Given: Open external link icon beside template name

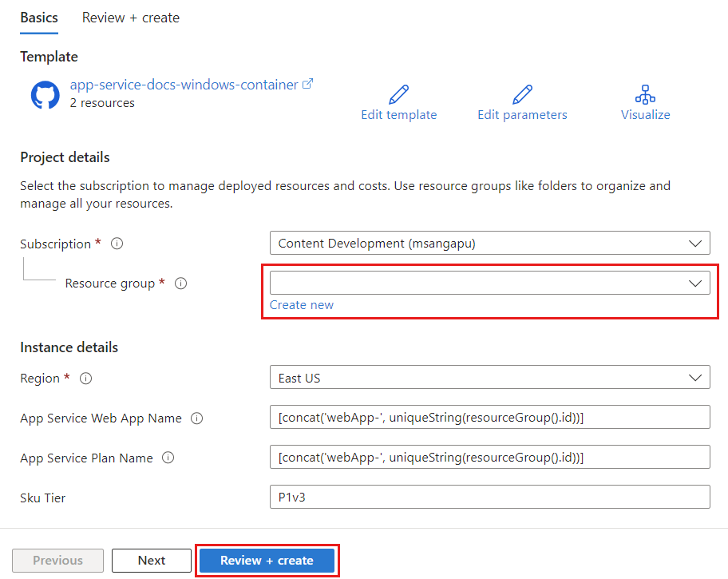Looking at the screenshot, I should click(x=307, y=84).
